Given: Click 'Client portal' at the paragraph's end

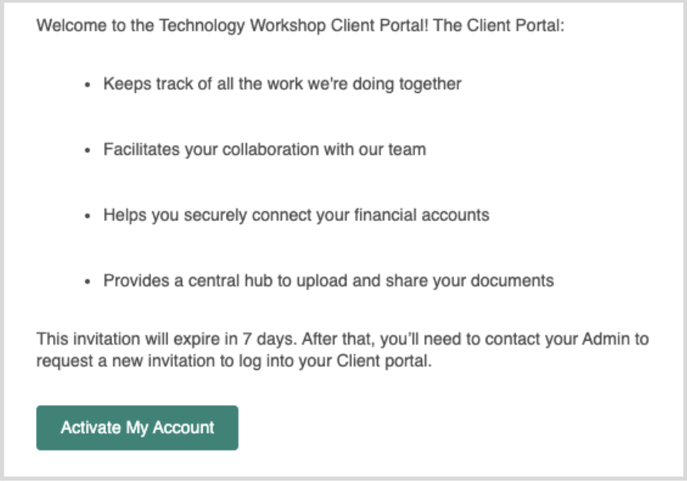Looking at the screenshot, I should pos(382,362).
